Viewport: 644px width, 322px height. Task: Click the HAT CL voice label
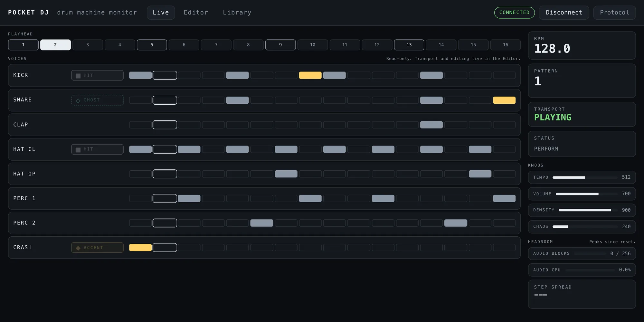pos(24,149)
